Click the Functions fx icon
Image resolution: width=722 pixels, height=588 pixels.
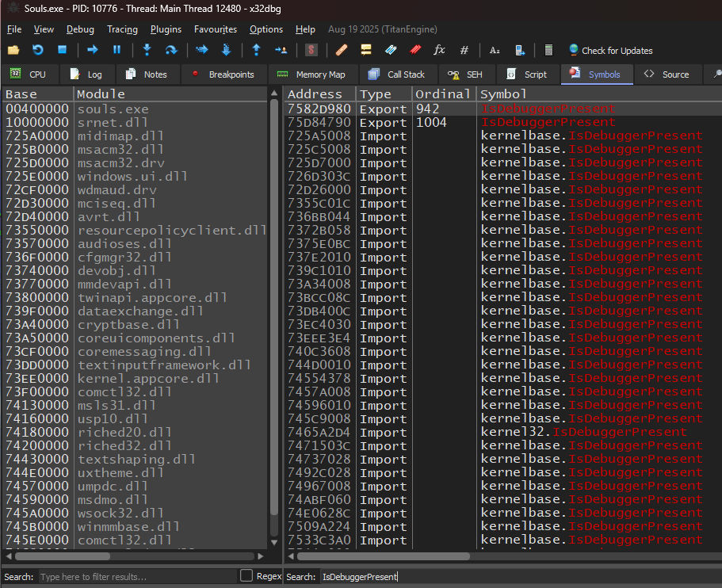point(439,50)
